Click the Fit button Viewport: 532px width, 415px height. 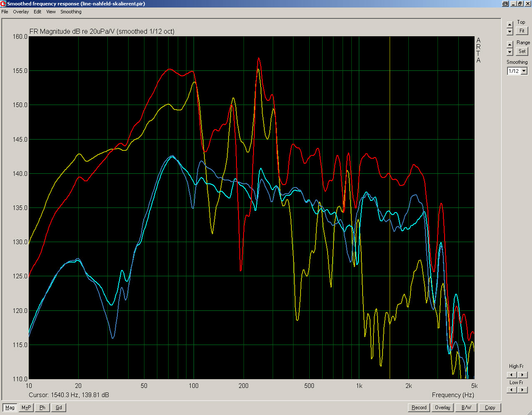click(522, 31)
